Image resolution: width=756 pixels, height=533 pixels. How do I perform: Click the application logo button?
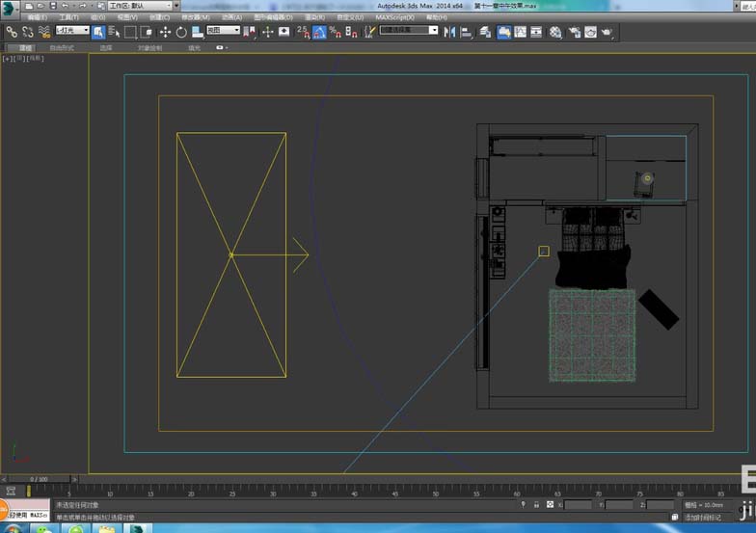[x=10, y=8]
